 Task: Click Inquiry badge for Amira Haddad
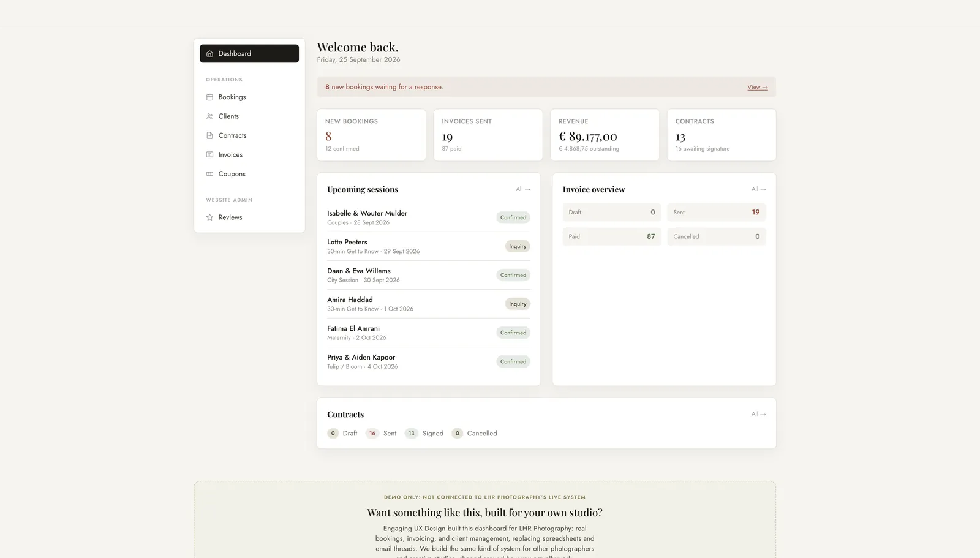point(518,304)
